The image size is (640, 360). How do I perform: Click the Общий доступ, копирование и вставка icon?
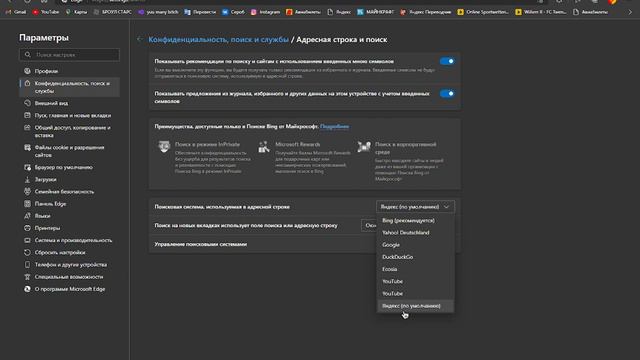tap(27, 128)
